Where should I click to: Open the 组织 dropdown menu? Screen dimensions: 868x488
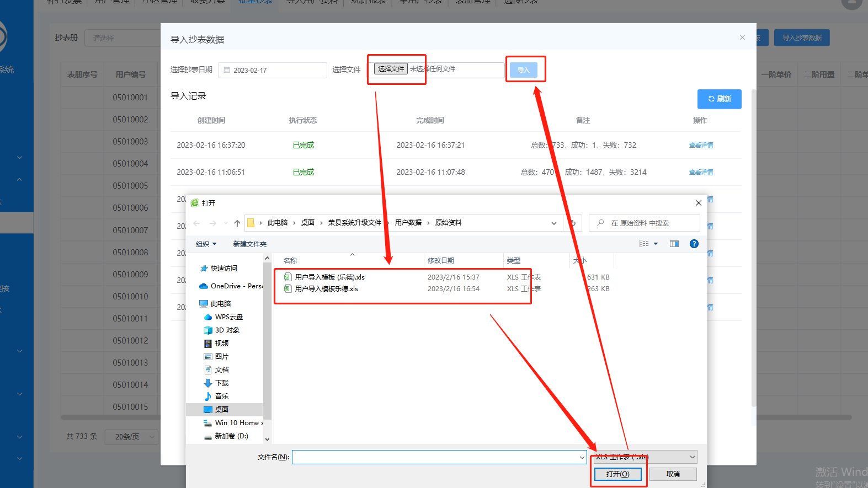pos(206,244)
